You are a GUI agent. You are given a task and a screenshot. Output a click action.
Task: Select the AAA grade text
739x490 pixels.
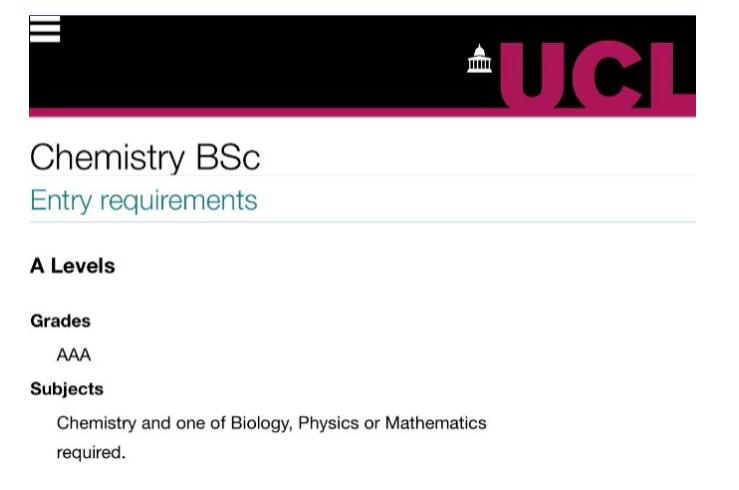(x=74, y=355)
